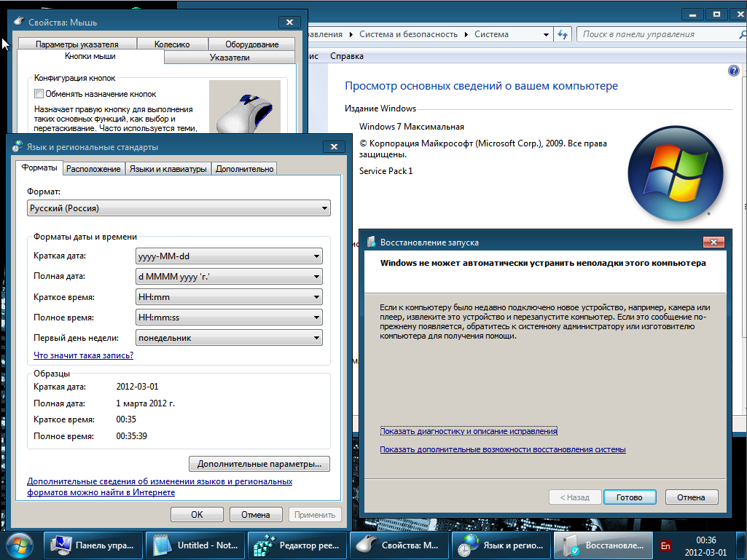Switch to the Untitled Notepad taskbar button

click(x=195, y=545)
